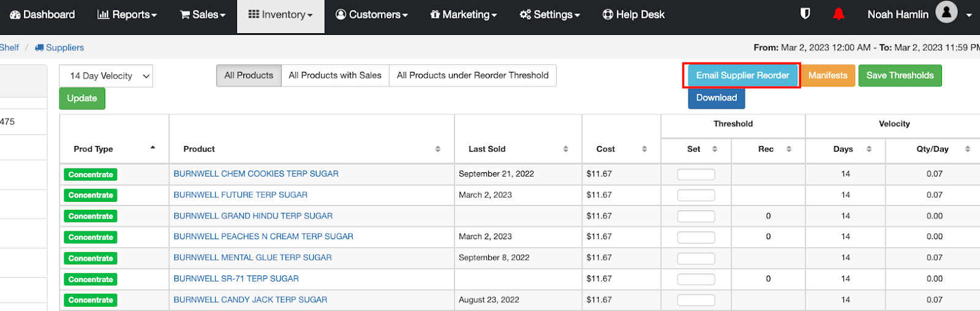Viewport: 980px width, 311px height.
Task: Open the Reports menu
Action: 127,14
